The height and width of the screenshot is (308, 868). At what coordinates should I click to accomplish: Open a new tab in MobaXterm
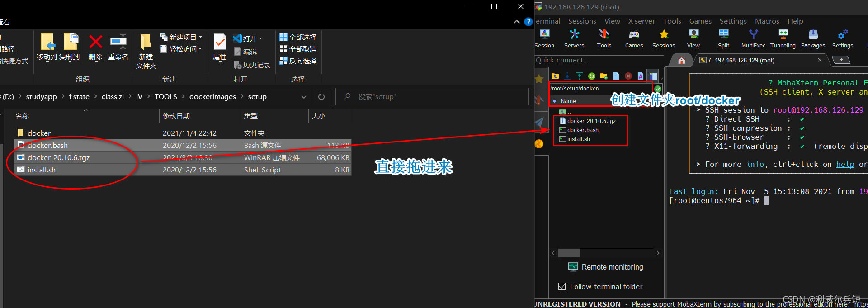[x=841, y=60]
